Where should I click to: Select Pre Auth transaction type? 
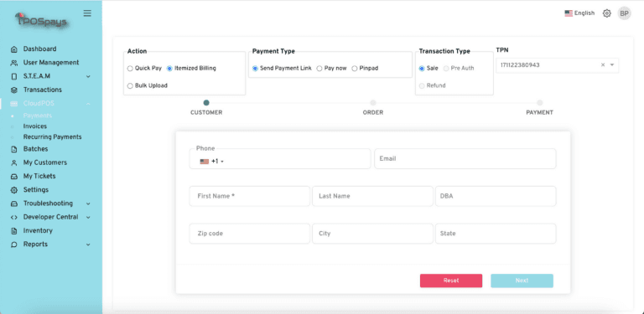[446, 69]
